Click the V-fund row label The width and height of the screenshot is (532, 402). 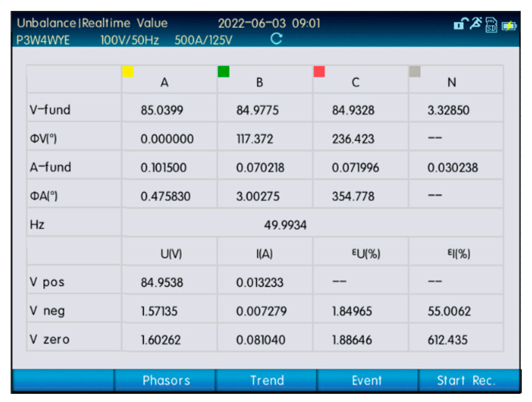point(50,110)
